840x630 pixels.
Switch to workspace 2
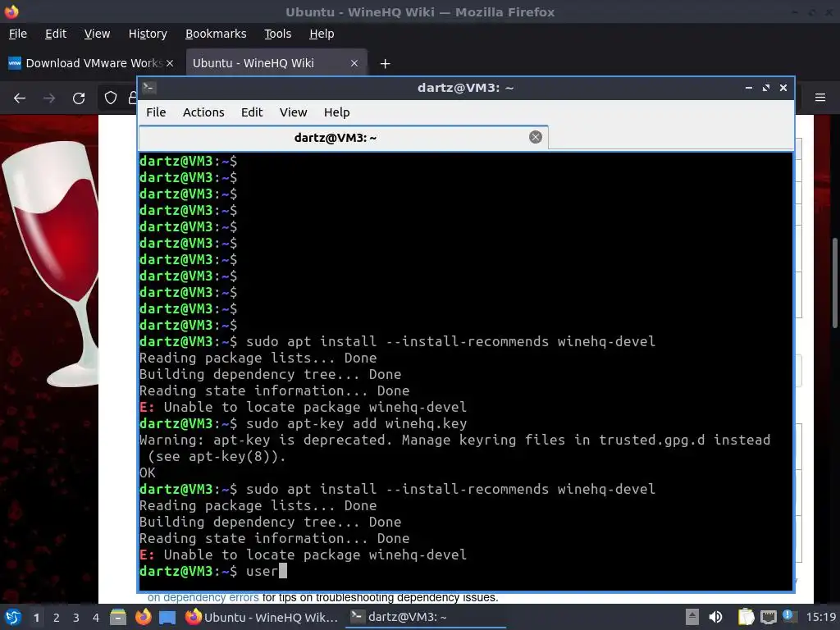click(57, 618)
